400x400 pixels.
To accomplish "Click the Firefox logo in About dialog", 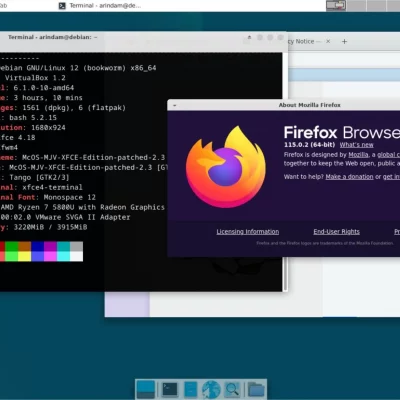I will (226, 167).
